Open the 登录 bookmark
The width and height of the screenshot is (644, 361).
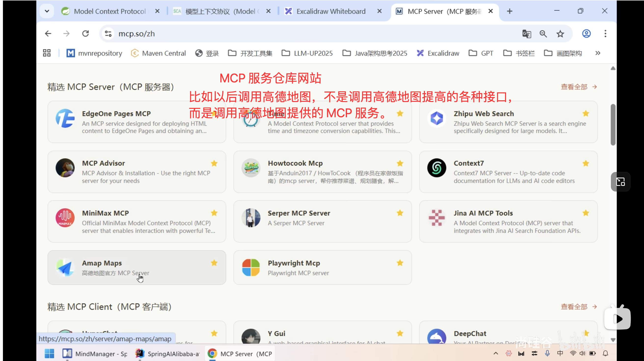point(207,53)
